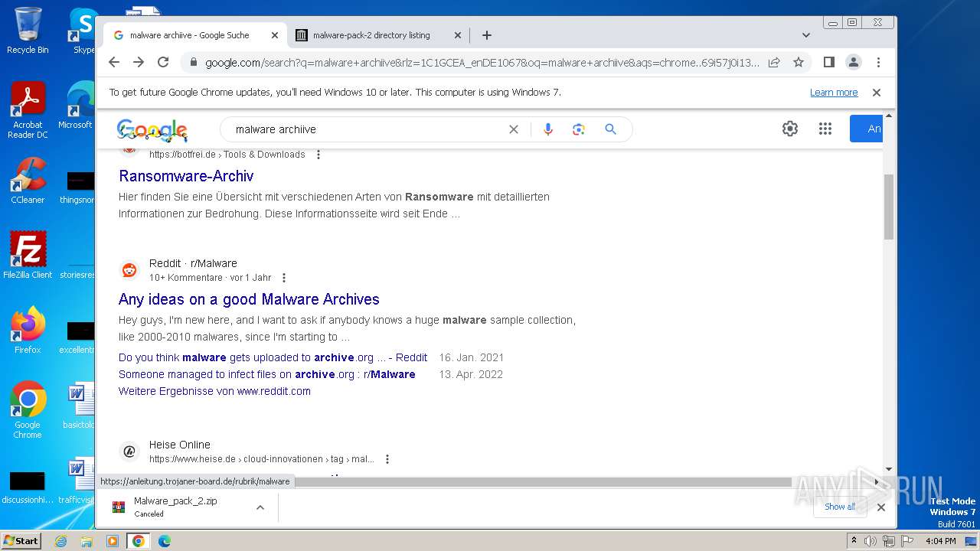Switch to malware archiive Google Suche tab
The image size is (980, 551).
pyautogui.click(x=189, y=35)
